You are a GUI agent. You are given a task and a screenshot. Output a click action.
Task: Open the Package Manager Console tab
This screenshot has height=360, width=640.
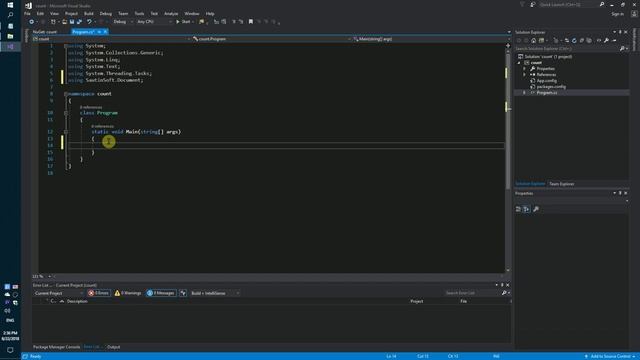pyautogui.click(x=56, y=347)
